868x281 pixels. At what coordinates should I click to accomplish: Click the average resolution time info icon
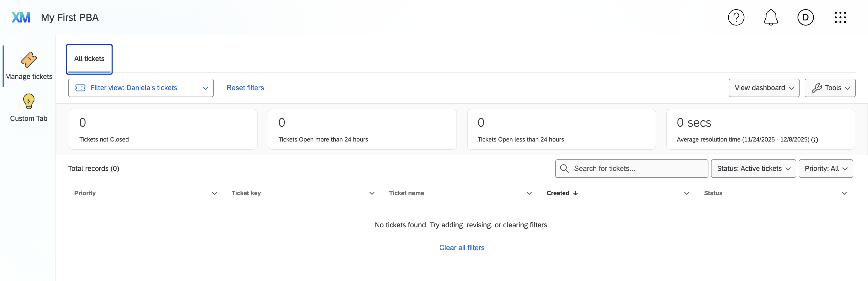814,140
